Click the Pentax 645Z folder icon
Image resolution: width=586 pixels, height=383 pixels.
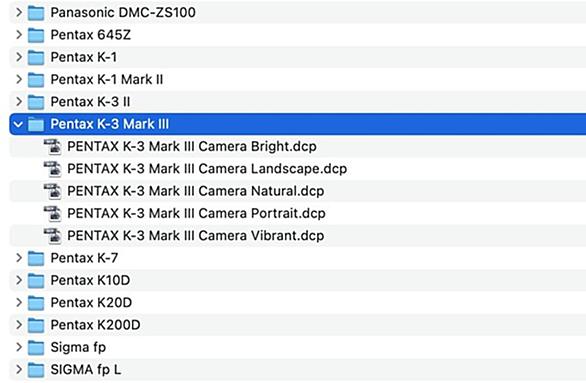click(x=36, y=35)
